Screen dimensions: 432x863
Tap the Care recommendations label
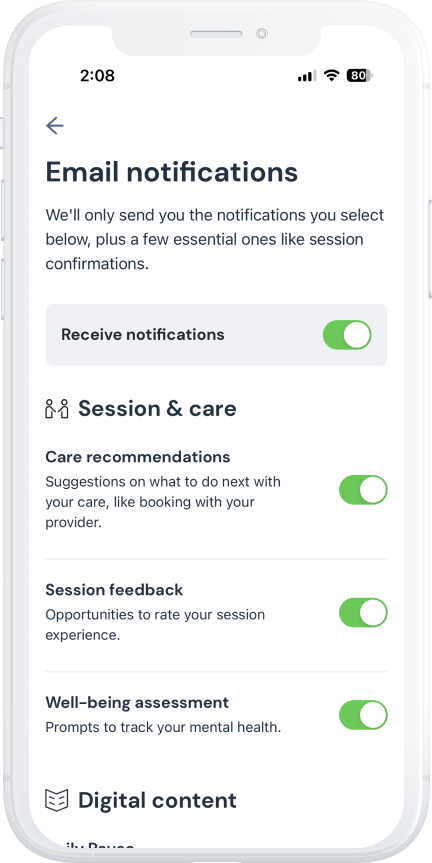tap(138, 457)
